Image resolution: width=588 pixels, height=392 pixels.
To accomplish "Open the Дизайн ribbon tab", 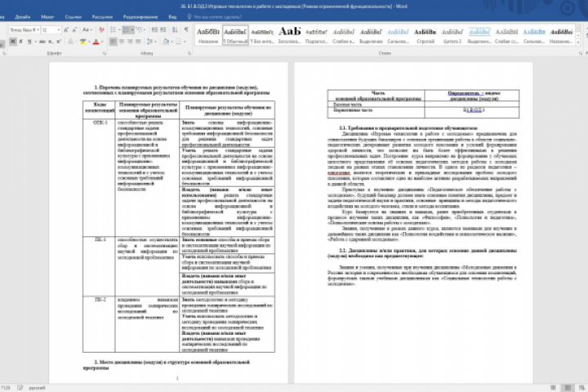I will (23, 17).
